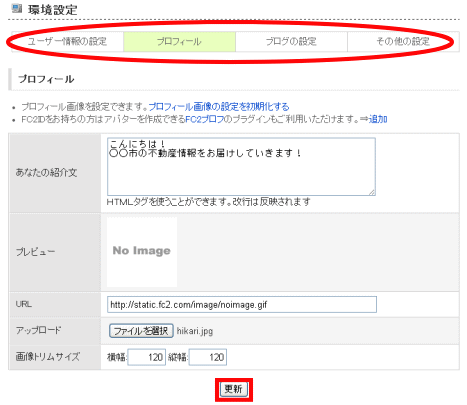467x405 pixels.
Task: Click the text area resize grip
Action: [372, 192]
